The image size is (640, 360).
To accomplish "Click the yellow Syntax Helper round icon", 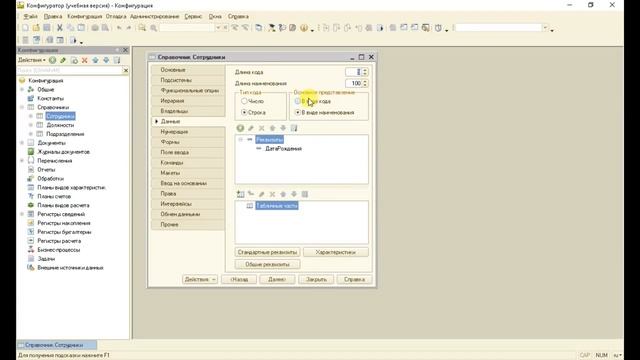I will [304, 28].
